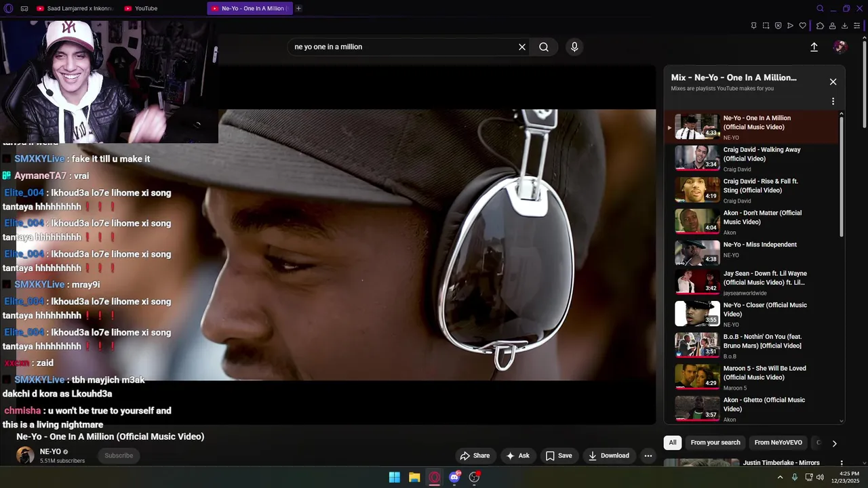Share the video

point(475,455)
